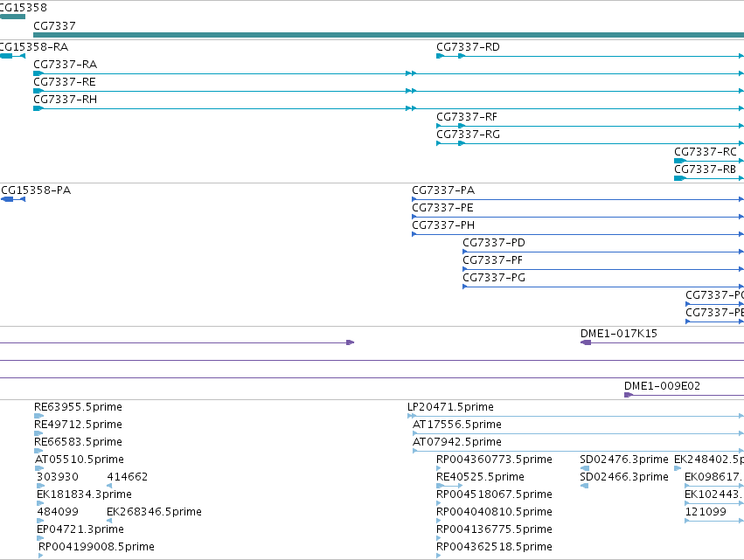The height and width of the screenshot is (560, 744).
Task: Click the SD02476.3prime EST arrow glyph
Action: tap(585, 468)
